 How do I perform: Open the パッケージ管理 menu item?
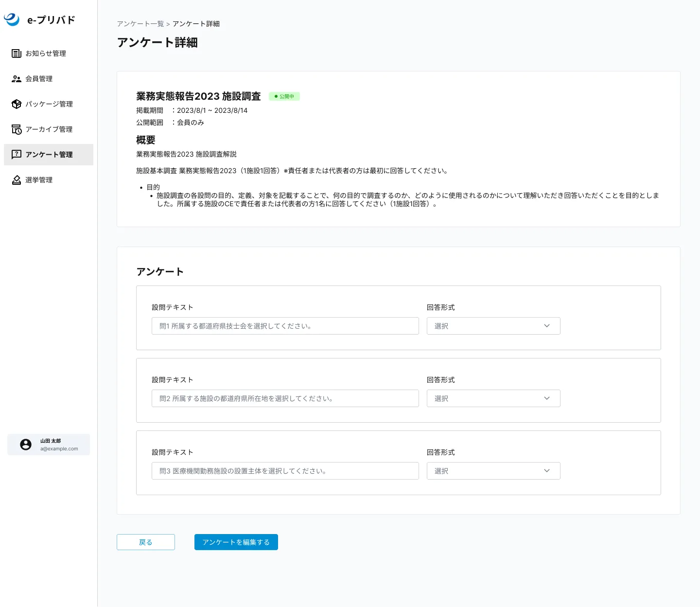(49, 104)
